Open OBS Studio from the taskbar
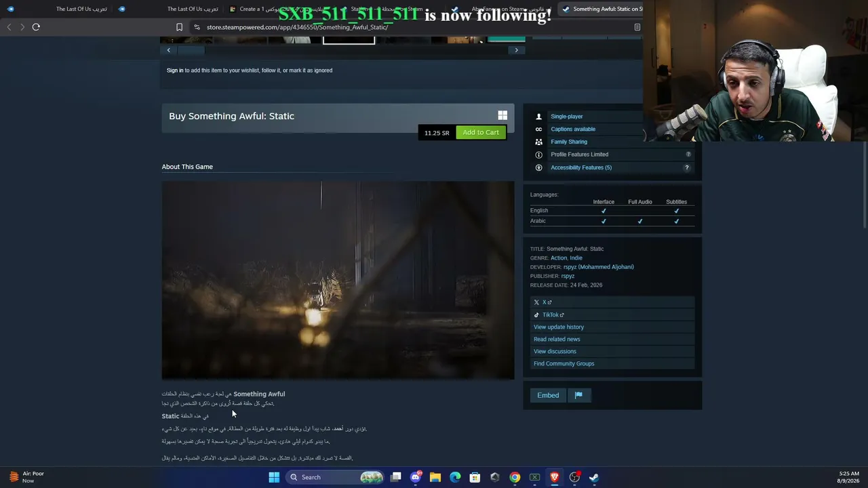The height and width of the screenshot is (488, 868). pyautogui.click(x=574, y=477)
